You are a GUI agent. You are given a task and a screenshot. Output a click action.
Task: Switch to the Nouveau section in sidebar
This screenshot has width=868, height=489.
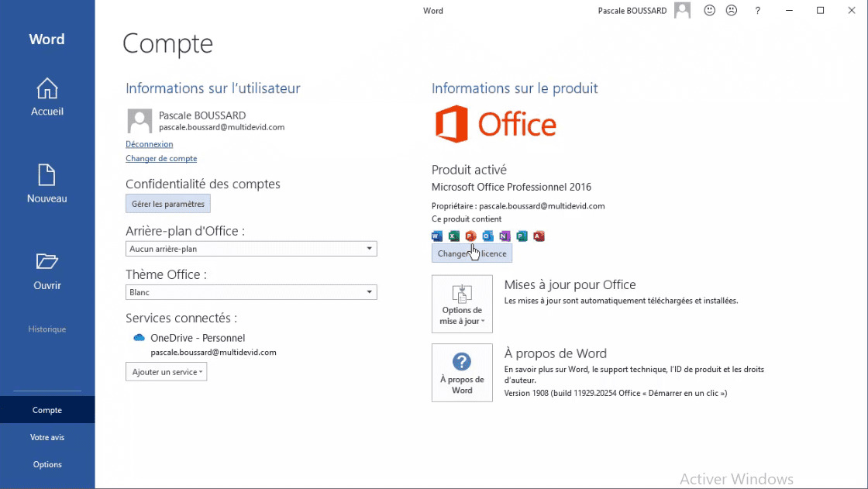coord(46,184)
